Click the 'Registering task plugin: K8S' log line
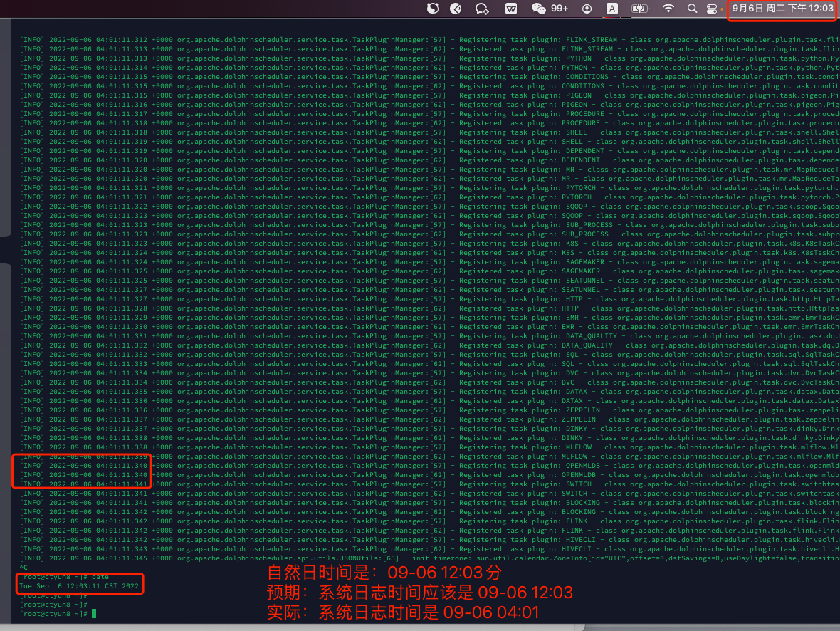The height and width of the screenshot is (631, 840). pyautogui.click(x=430, y=244)
